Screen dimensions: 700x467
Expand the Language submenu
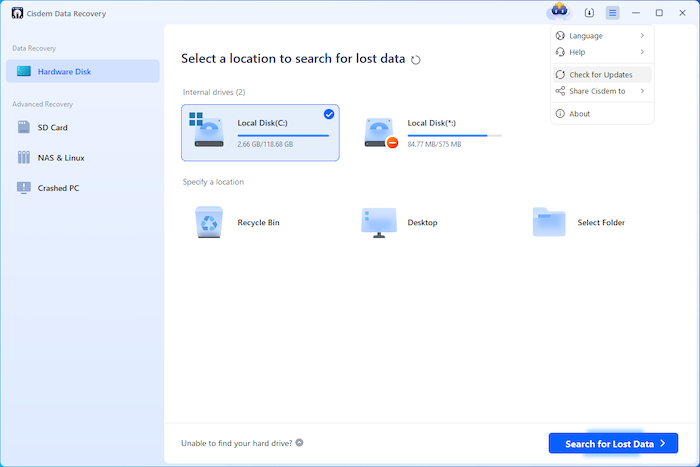[x=641, y=36]
